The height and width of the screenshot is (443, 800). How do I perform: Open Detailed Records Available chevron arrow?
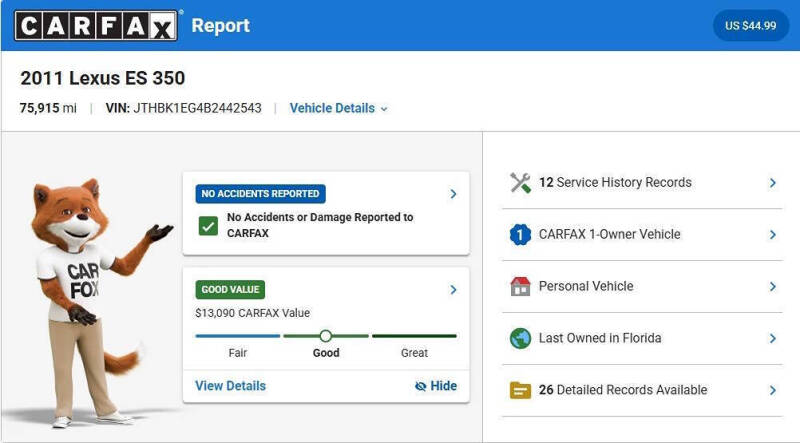pyautogui.click(x=772, y=390)
